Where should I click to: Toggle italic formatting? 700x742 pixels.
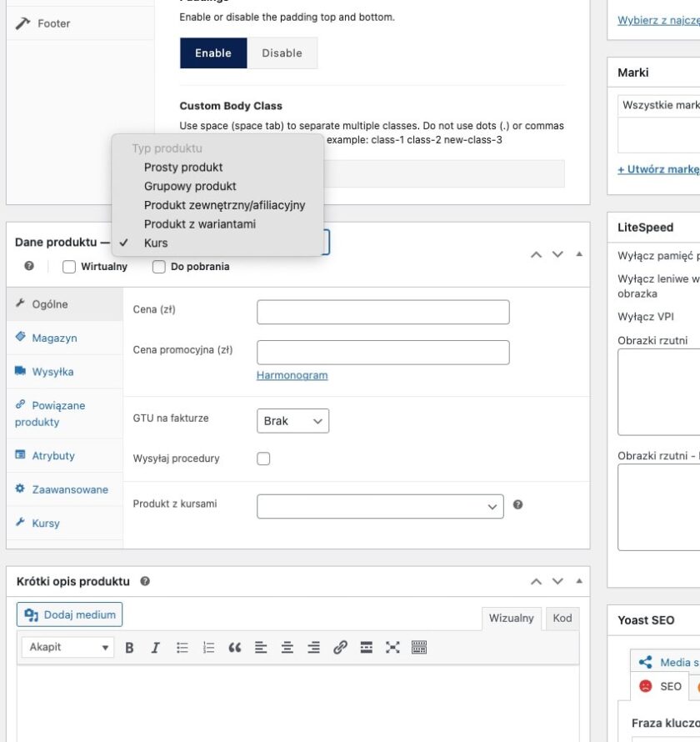pyautogui.click(x=155, y=647)
